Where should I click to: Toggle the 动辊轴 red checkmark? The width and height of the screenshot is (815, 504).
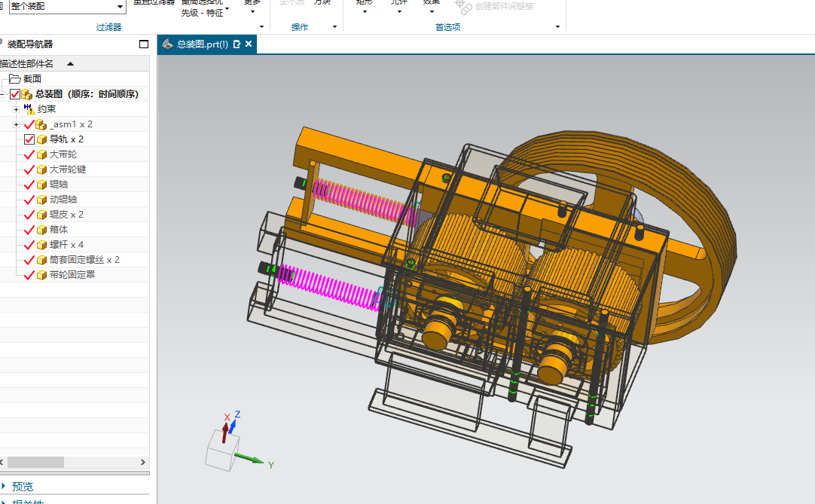pos(29,200)
